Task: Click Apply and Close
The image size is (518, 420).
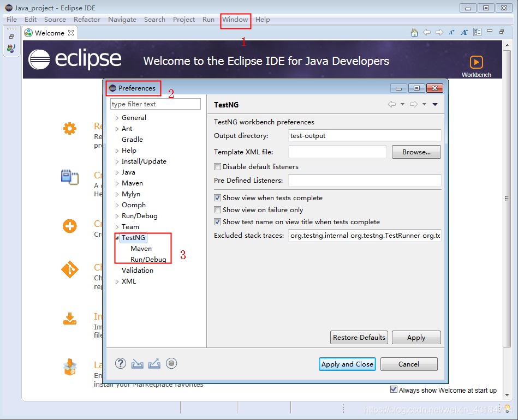Action: [x=347, y=364]
